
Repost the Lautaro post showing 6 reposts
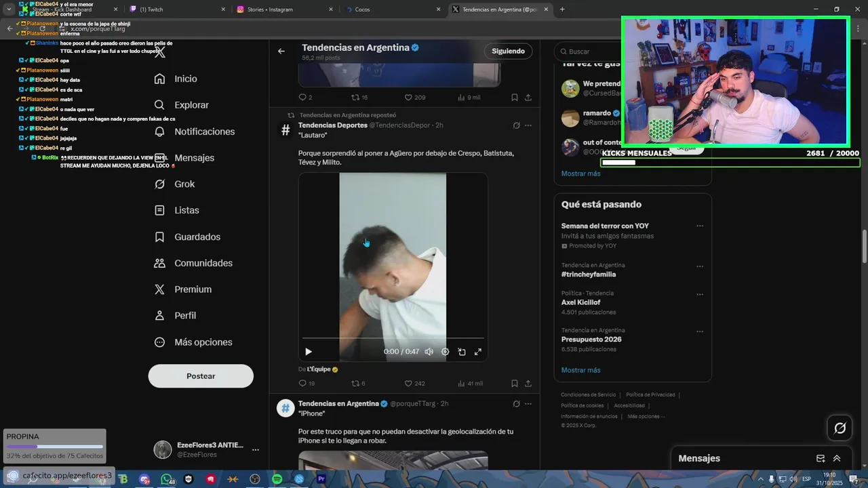point(358,384)
